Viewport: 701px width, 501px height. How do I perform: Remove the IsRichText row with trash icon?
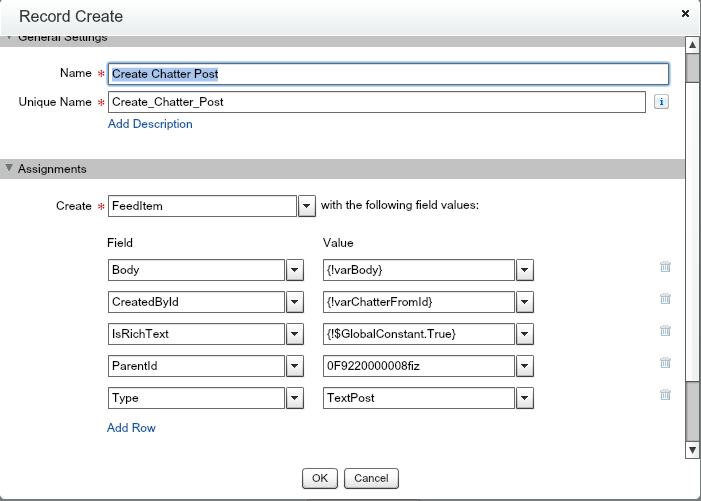[665, 331]
